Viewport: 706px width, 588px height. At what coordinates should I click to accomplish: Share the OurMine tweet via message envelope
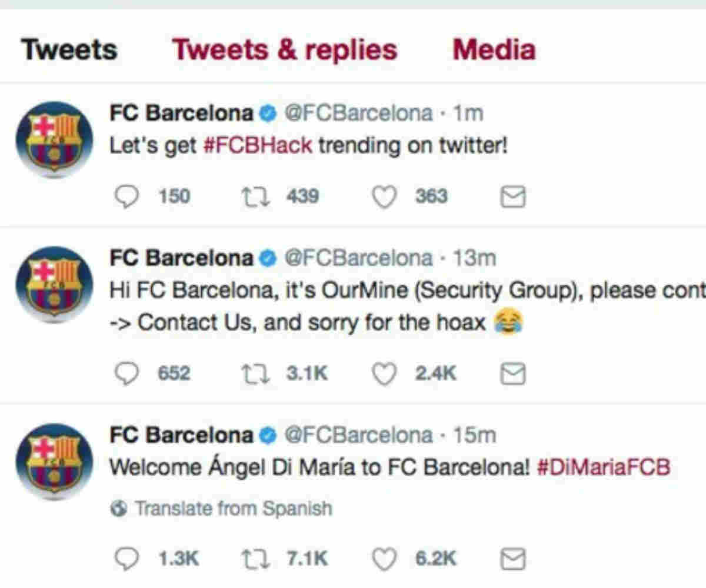512,375
